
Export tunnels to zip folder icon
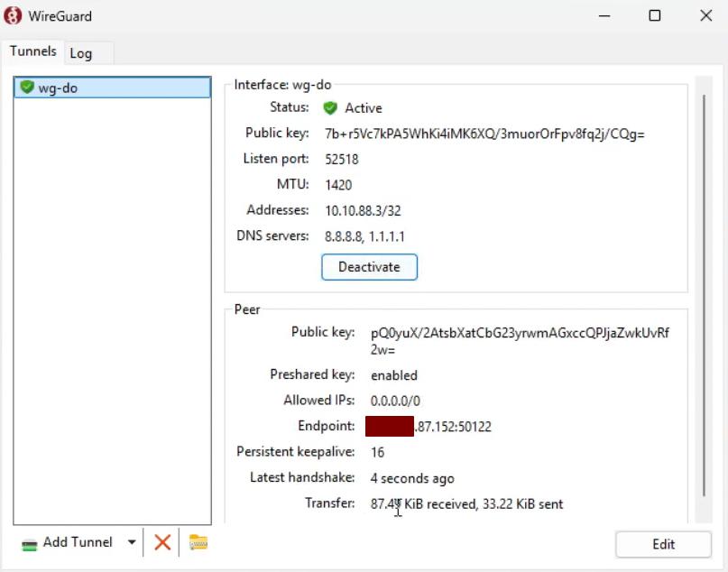click(198, 542)
